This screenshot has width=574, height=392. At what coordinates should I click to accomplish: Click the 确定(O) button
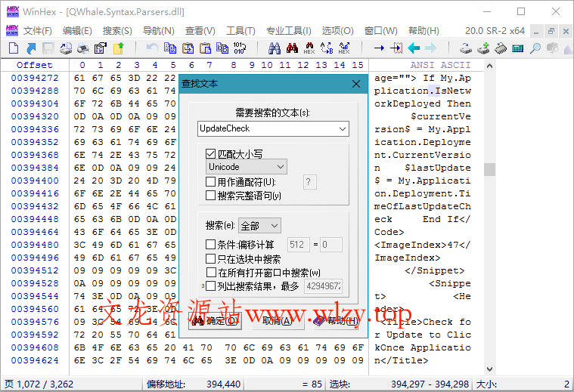pyautogui.click(x=216, y=321)
